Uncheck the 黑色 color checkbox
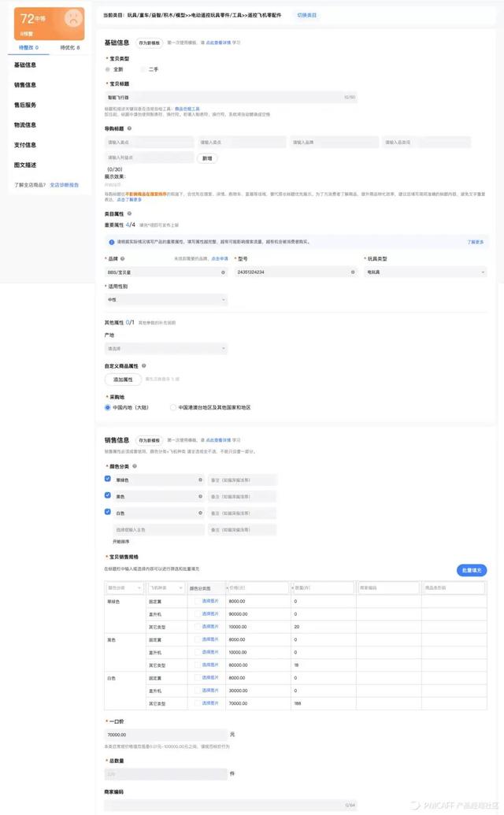The height and width of the screenshot is (815, 504). pos(108,495)
